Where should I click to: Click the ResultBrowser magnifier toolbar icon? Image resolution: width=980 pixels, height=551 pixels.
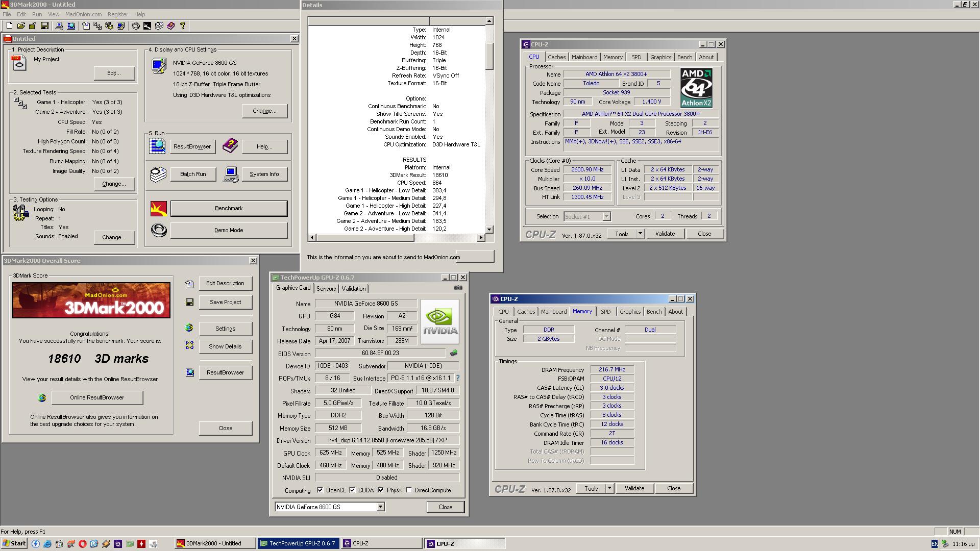pyautogui.click(x=71, y=26)
